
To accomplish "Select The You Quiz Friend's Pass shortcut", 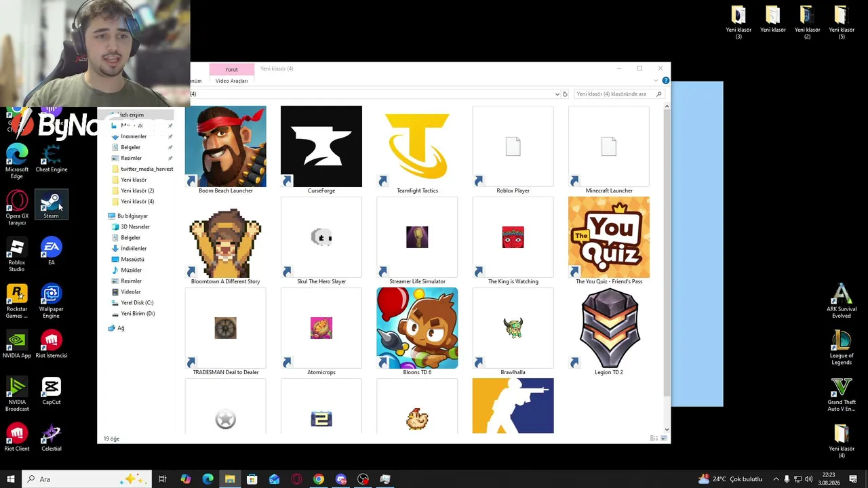I will [x=609, y=241].
